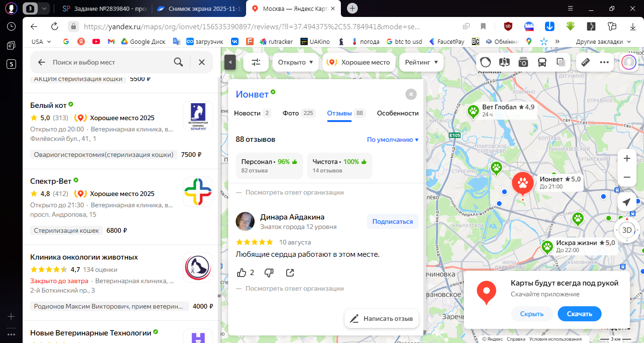The image size is (644, 343).
Task: Go back in the browser
Action: [33, 26]
